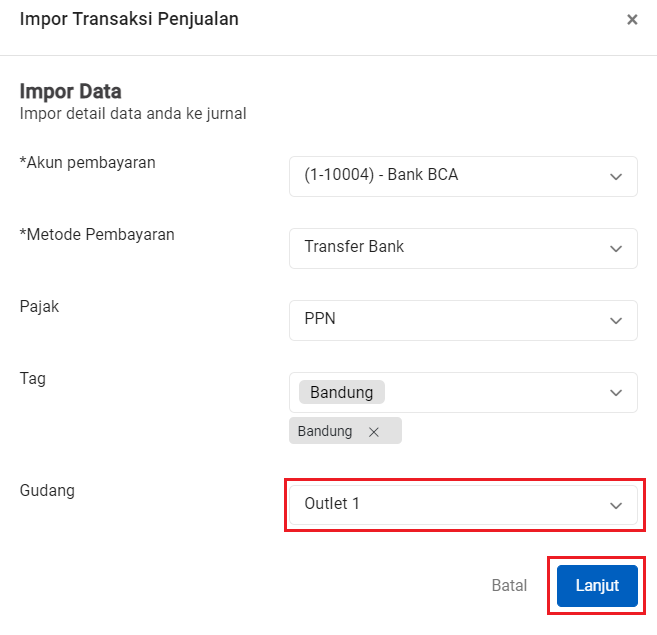
Task: Click the chevron arrow in Akun pembayaran field
Action: [x=615, y=176]
